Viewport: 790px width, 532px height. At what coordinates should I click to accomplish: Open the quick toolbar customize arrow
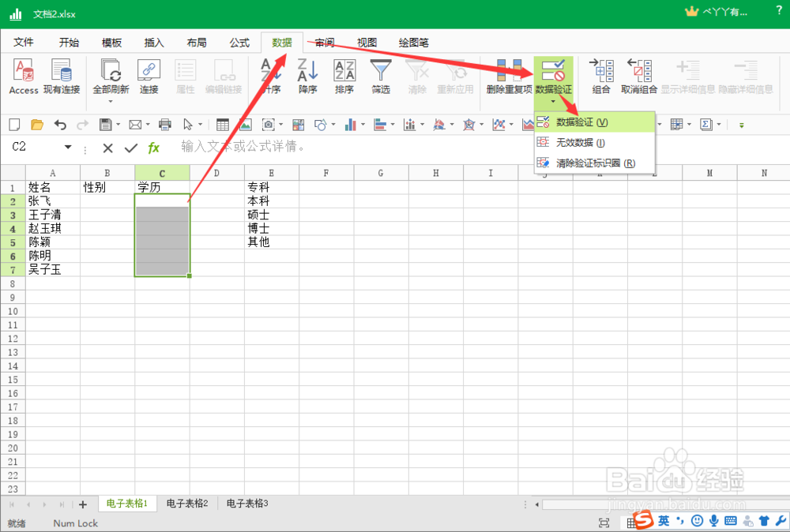click(742, 125)
